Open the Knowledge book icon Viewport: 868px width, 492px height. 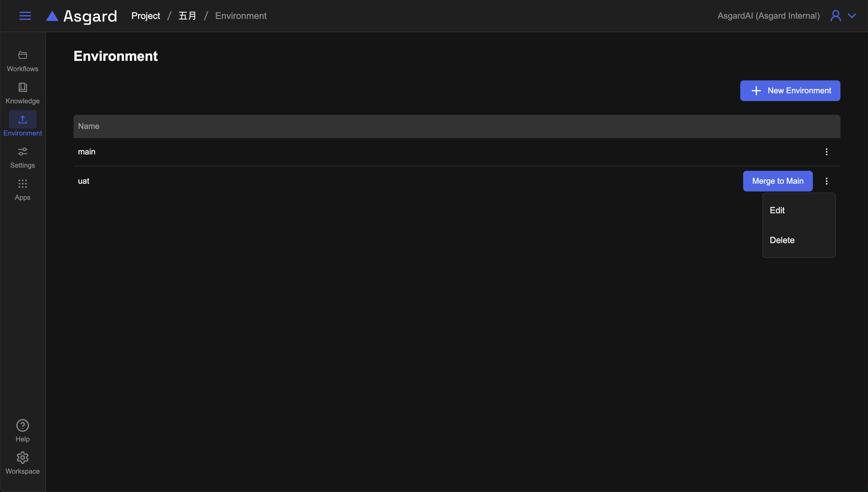click(23, 87)
